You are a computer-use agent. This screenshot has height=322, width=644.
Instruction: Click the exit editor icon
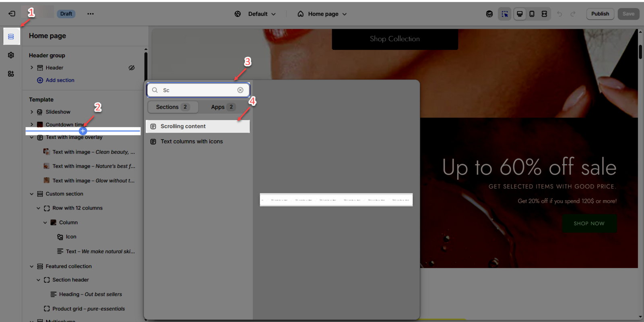[x=12, y=14]
